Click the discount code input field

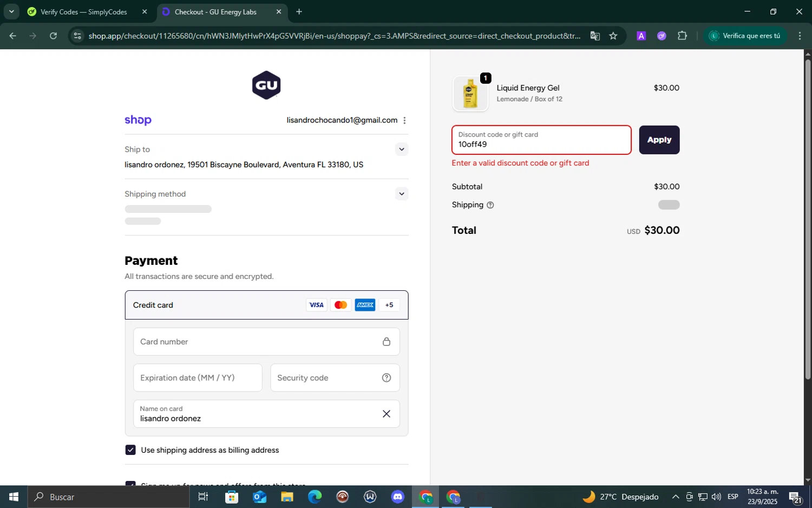(541, 140)
